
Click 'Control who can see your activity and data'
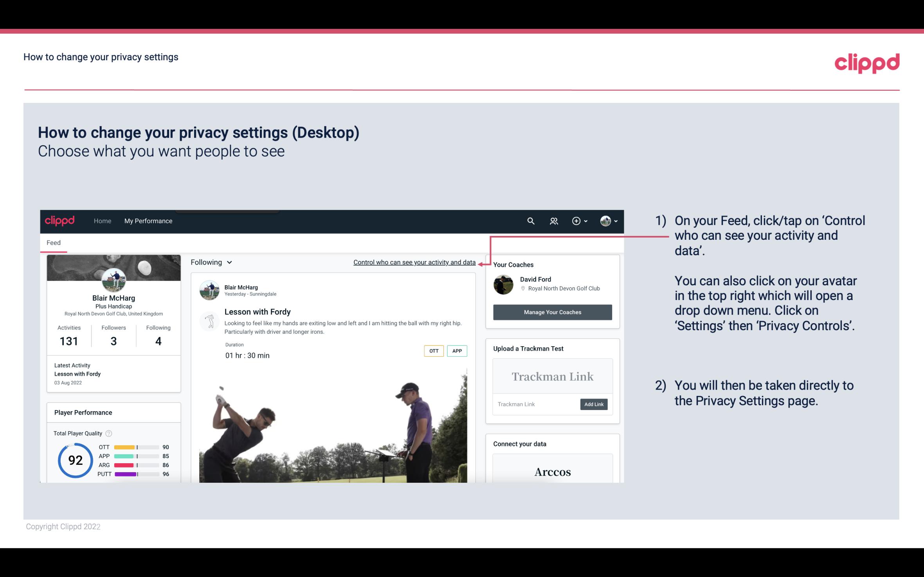pos(414,262)
